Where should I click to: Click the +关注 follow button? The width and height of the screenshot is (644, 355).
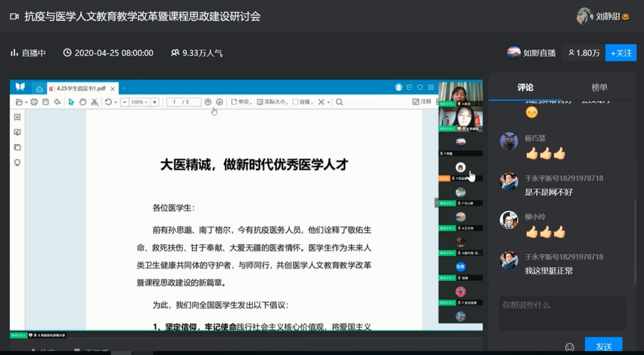(621, 53)
